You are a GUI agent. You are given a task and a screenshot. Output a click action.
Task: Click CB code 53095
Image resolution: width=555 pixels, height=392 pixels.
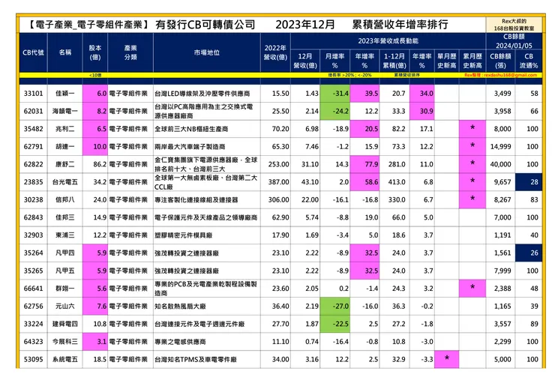click(33, 359)
